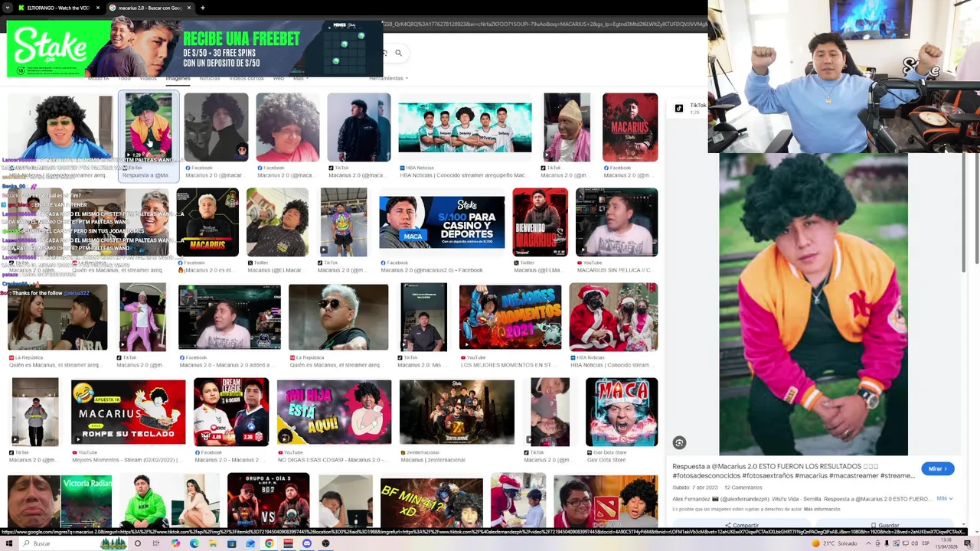Select the Imágenes search filter
The image size is (980, 551).
[178, 78]
